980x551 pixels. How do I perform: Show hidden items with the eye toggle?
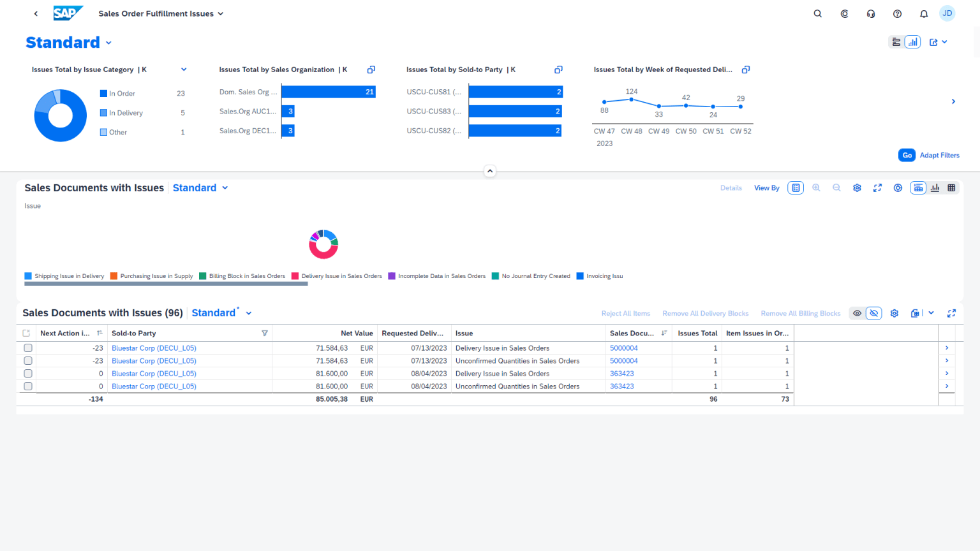tap(857, 313)
